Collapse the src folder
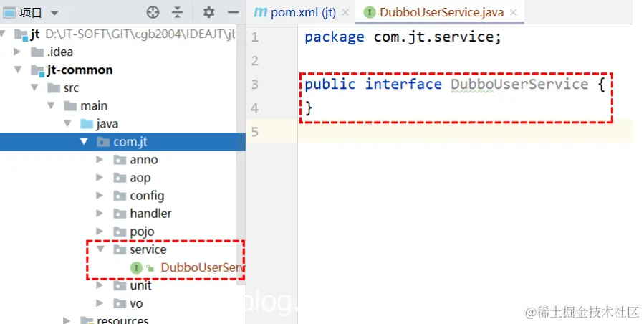Viewport: 644px width, 324px height. [34, 87]
